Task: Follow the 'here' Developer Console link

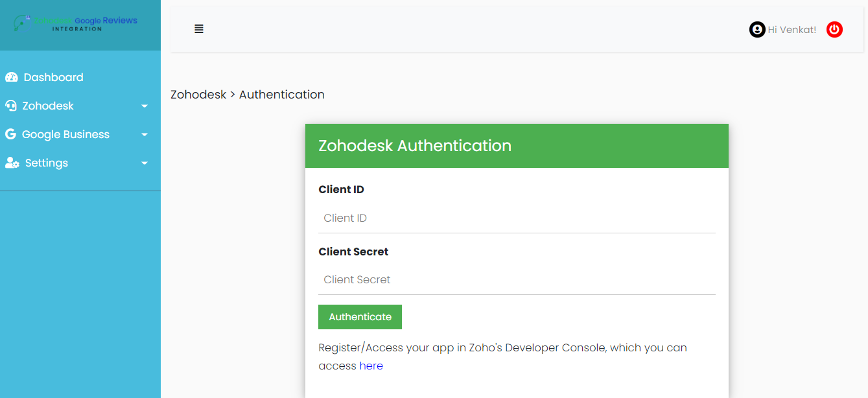Action: point(371,366)
